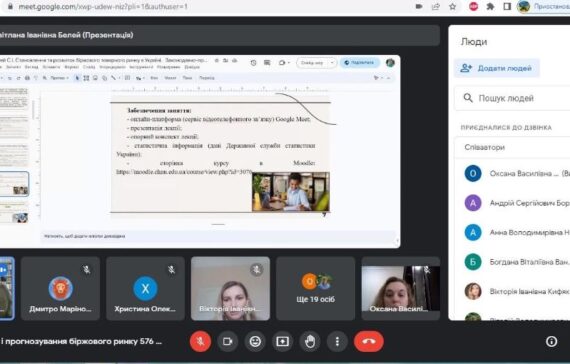The height and width of the screenshot is (364, 570).
Task: Open more options three-dot menu
Action: [337, 341]
